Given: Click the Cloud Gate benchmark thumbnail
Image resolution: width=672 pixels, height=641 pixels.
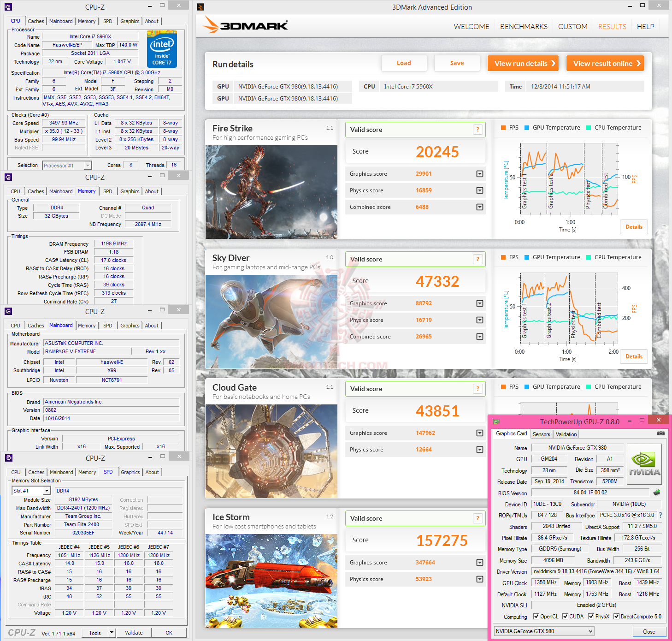Looking at the screenshot, I should point(271,451).
